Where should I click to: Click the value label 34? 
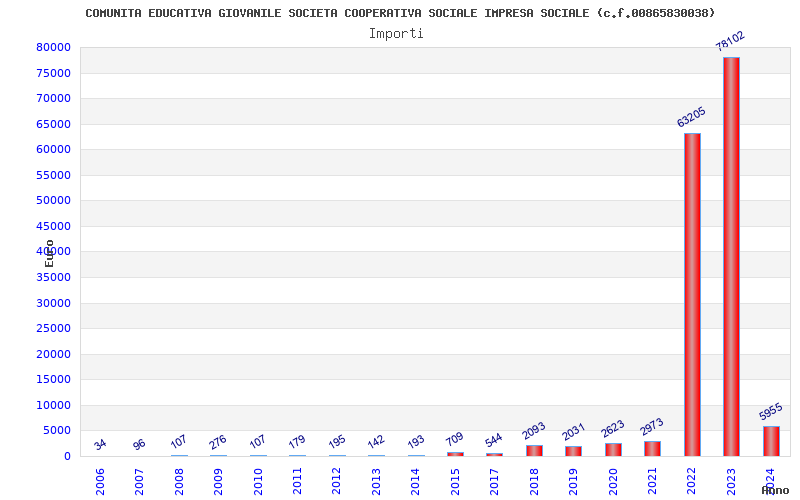point(100,444)
